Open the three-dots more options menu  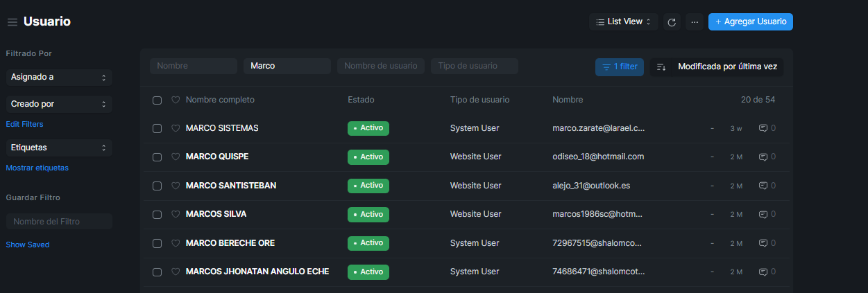point(694,22)
